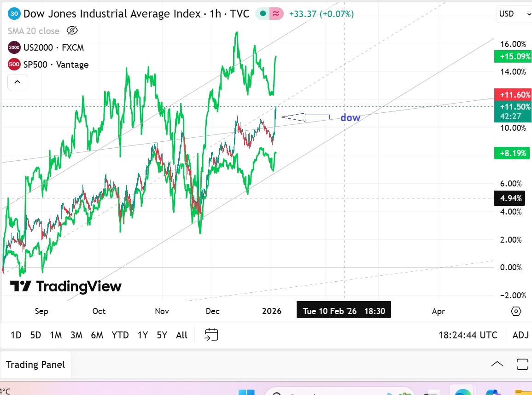Click the +15.09% green price label
The image size is (532, 395).
(x=513, y=56)
